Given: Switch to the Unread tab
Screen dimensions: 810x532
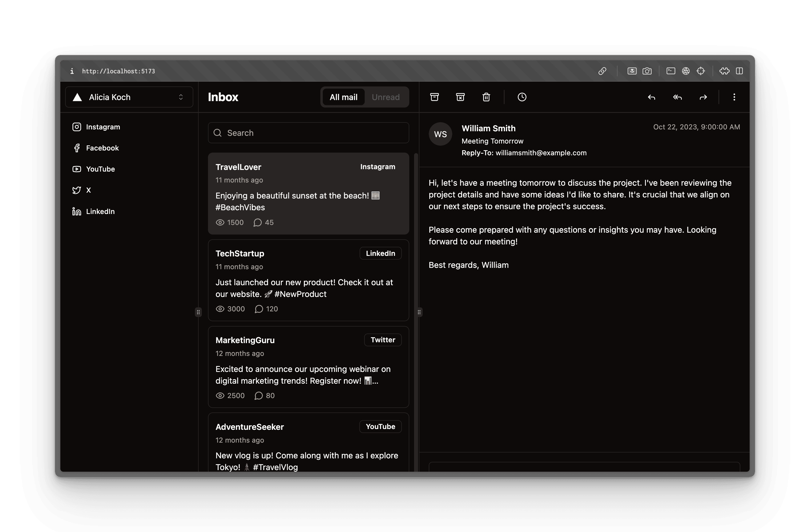Looking at the screenshot, I should pyautogui.click(x=385, y=97).
